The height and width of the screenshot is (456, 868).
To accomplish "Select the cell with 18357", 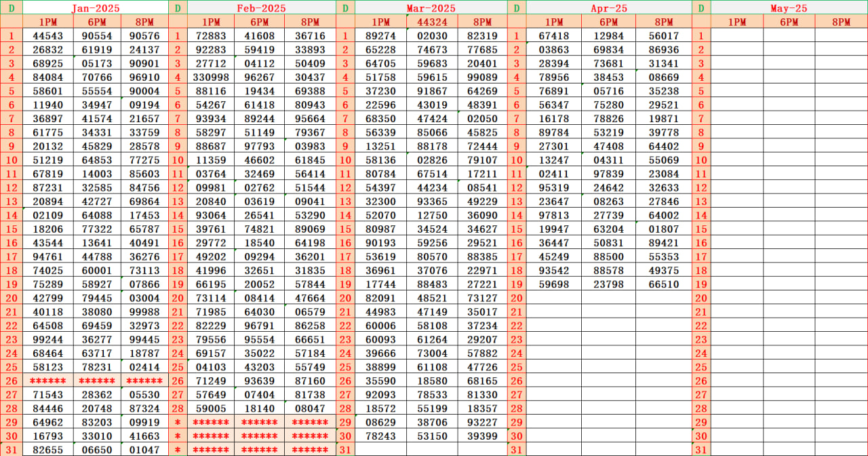I will [482, 408].
